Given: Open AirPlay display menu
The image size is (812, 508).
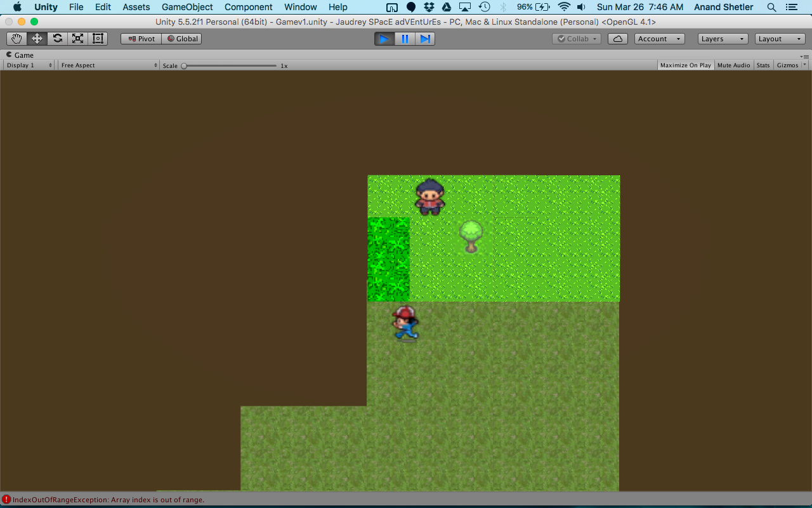Looking at the screenshot, I should 465,7.
